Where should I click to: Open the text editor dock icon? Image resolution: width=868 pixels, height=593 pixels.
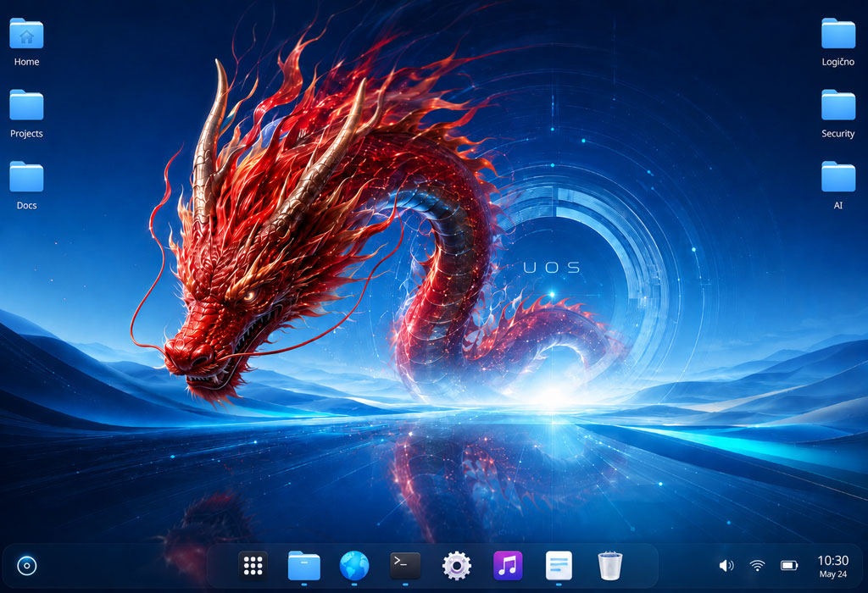(x=559, y=565)
